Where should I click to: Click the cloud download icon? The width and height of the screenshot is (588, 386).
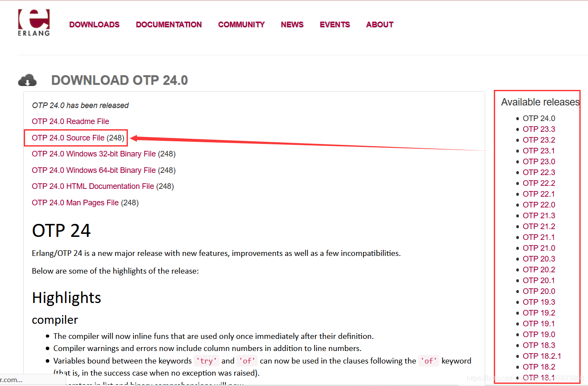tap(27, 80)
